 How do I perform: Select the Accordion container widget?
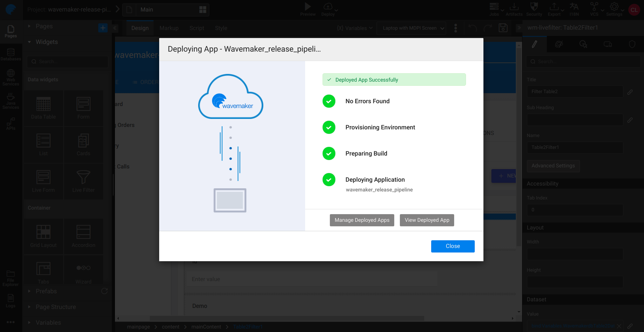83,236
